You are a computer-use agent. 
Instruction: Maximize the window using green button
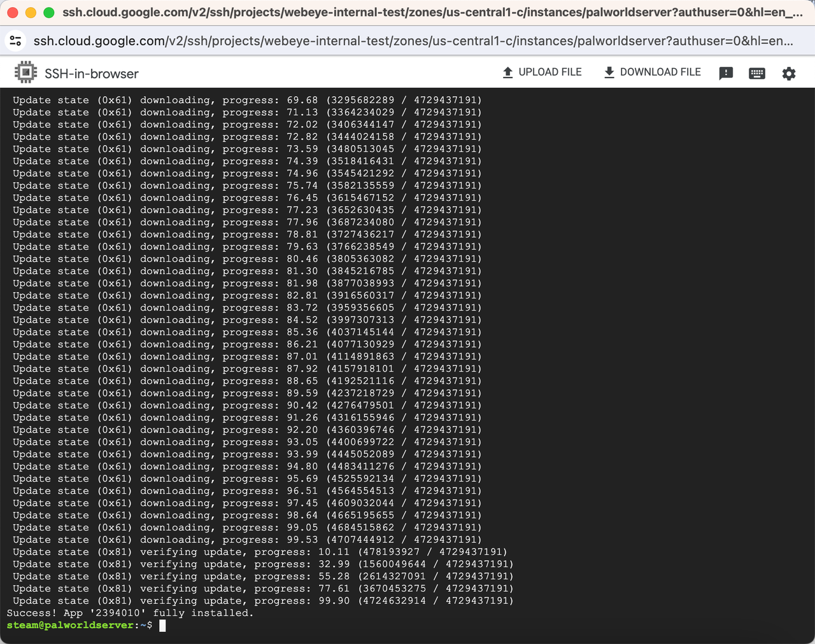[x=48, y=13]
